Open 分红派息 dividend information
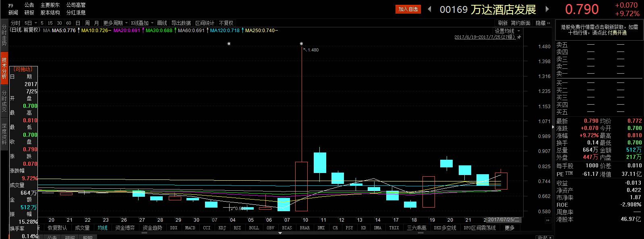Viewport: 644px width, 239px height. 76,13
